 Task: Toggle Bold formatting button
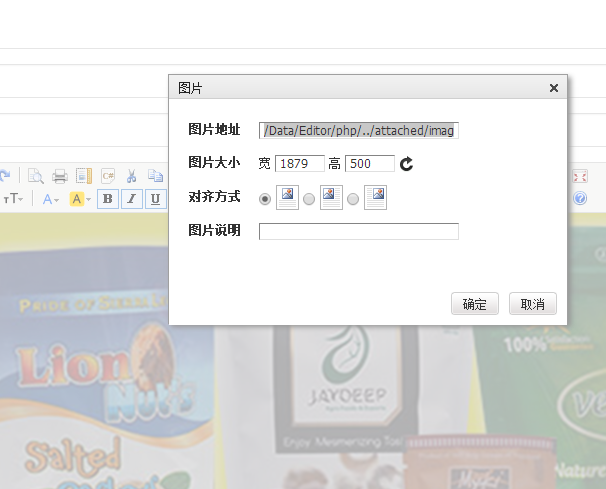(107, 199)
